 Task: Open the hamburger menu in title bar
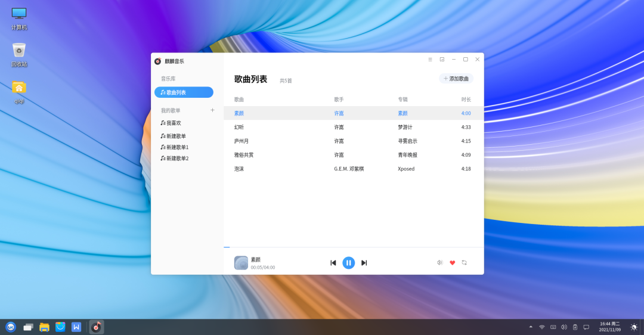(x=430, y=60)
